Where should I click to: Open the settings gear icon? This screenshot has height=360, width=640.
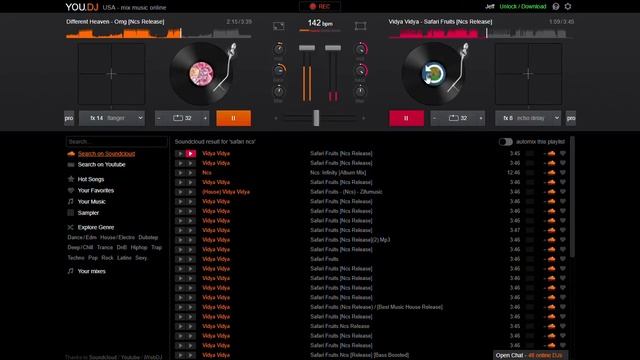point(568,6)
